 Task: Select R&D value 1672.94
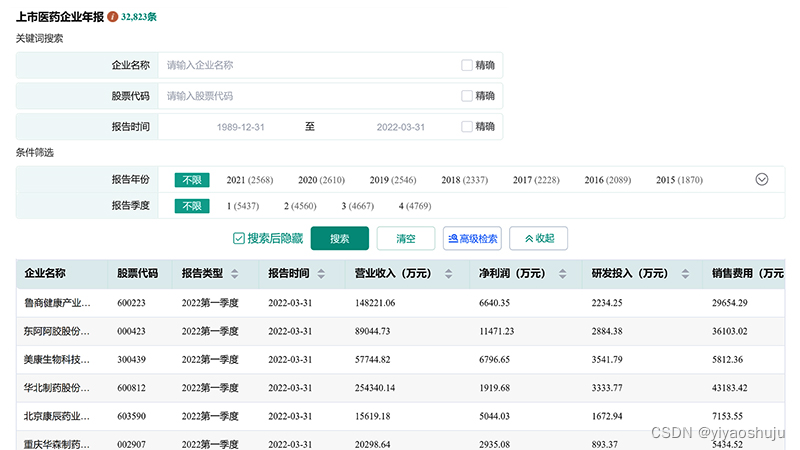click(607, 416)
